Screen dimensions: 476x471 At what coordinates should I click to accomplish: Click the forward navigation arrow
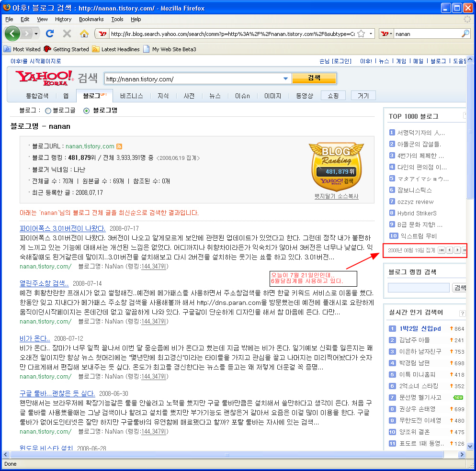[27, 34]
